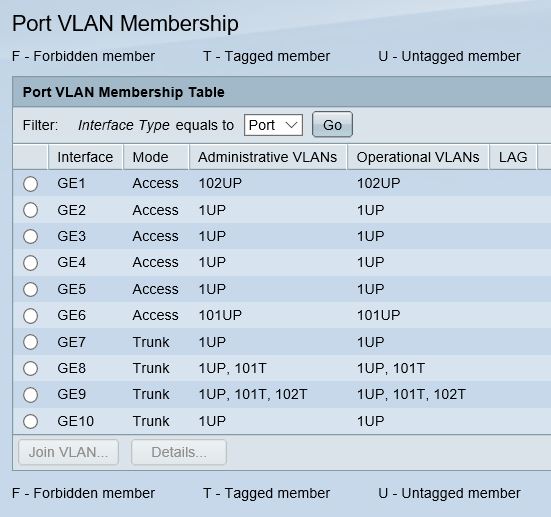Select the GE6 interface radio button

tap(31, 316)
